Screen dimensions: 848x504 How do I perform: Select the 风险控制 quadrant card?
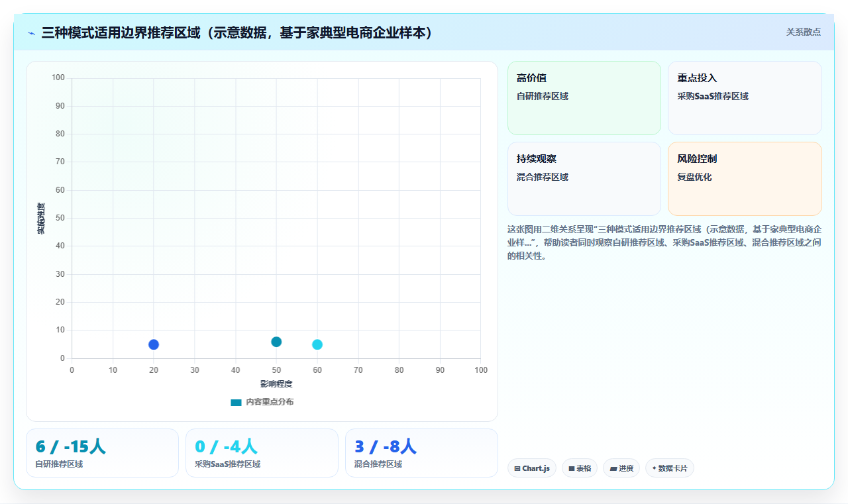[x=745, y=179]
